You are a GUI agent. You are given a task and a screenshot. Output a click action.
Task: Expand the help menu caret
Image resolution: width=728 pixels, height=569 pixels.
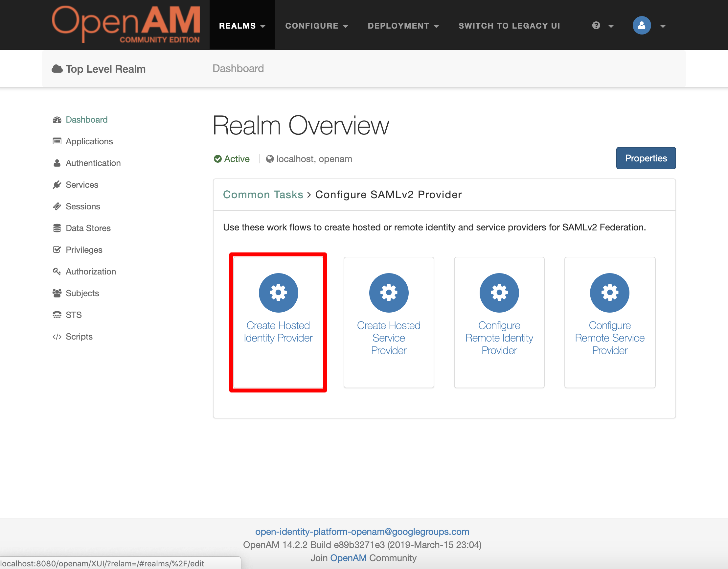(611, 26)
